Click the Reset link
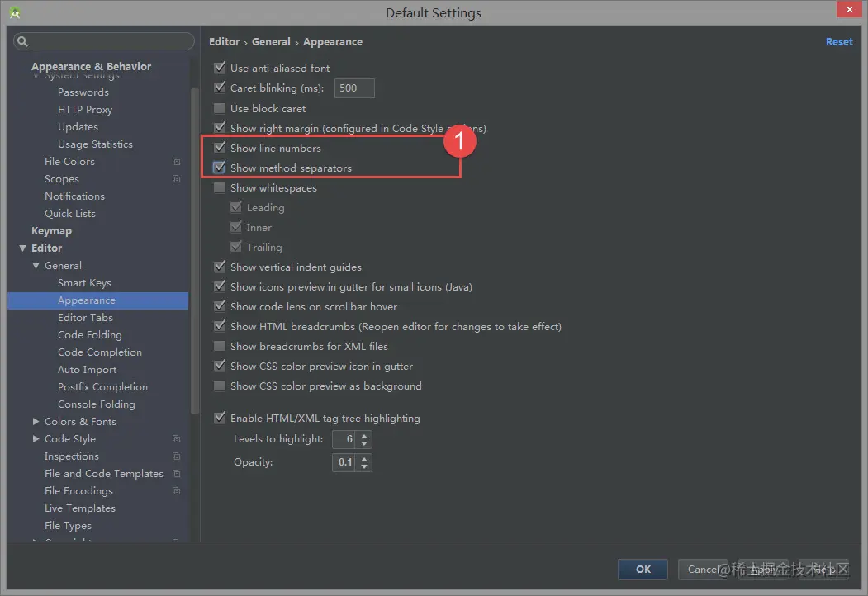Image resolution: width=868 pixels, height=596 pixels. pos(838,42)
